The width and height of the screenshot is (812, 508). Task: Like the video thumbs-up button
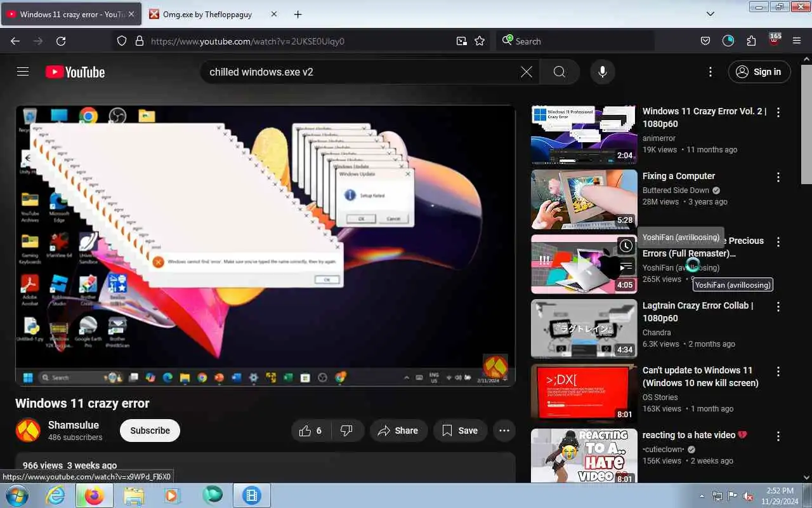(310, 431)
